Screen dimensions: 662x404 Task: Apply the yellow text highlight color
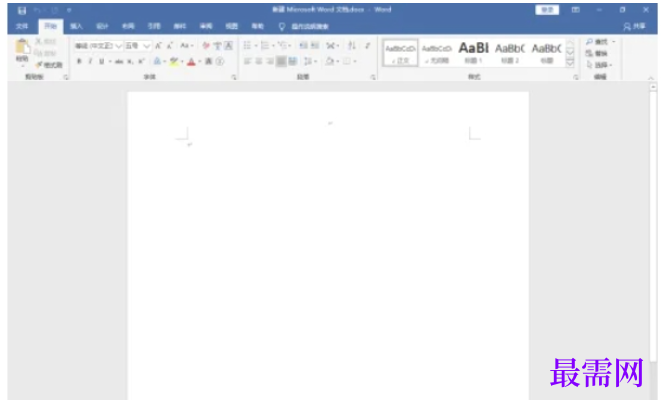coord(174,62)
